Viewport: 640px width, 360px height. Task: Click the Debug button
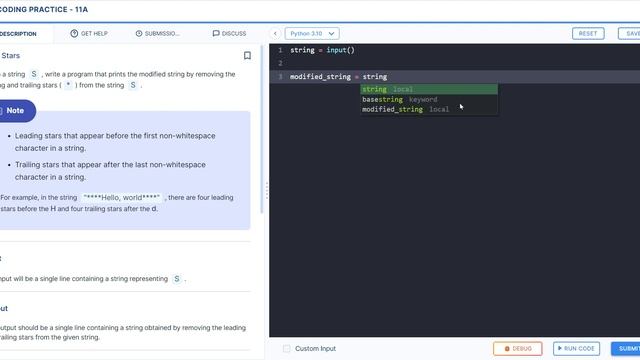pyautogui.click(x=518, y=349)
